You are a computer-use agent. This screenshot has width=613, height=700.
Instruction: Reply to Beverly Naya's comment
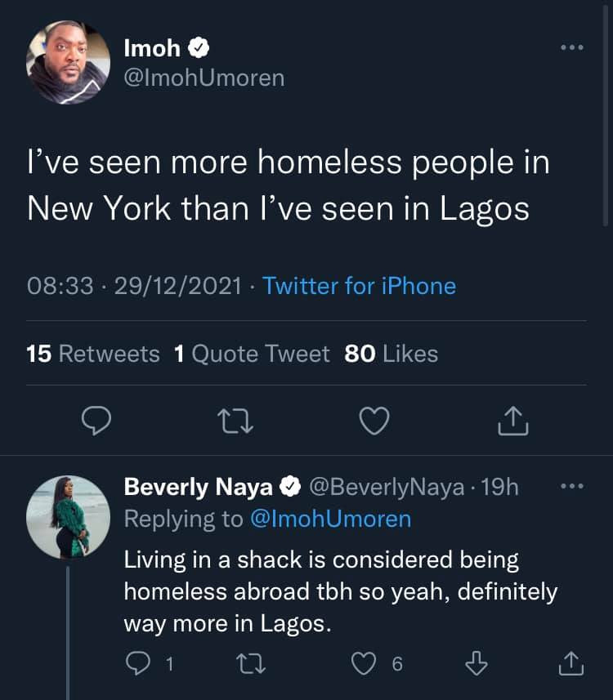[x=137, y=663]
